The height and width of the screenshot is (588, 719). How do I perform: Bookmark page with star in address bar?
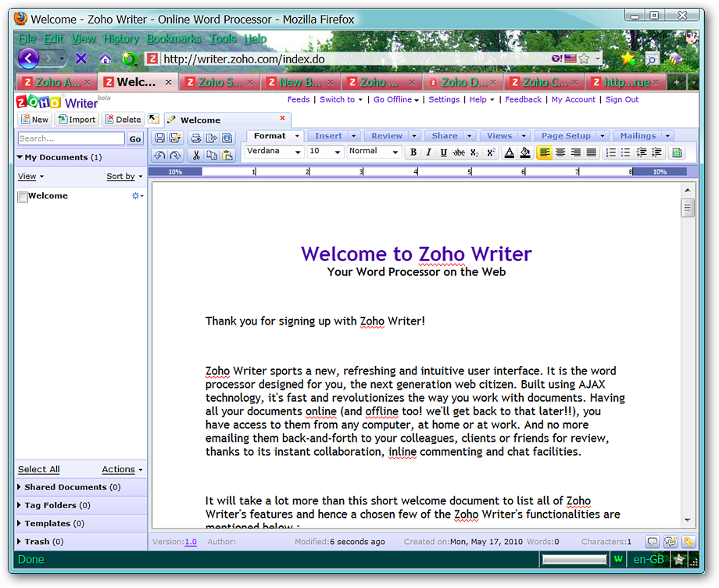(584, 58)
